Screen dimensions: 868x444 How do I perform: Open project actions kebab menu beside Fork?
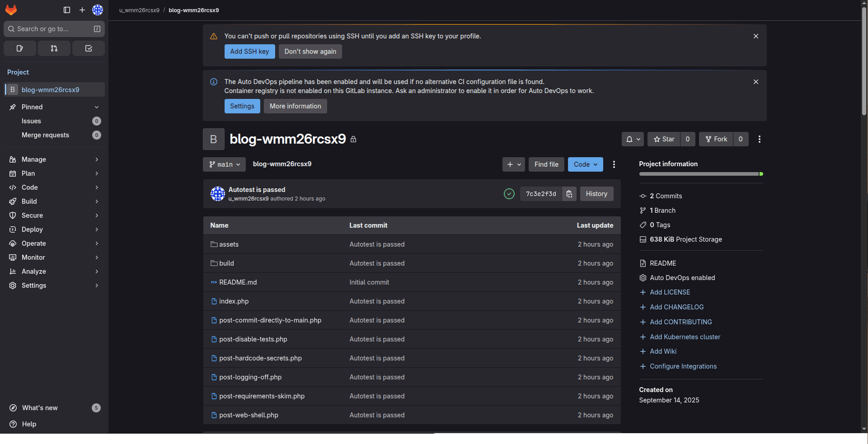coord(760,139)
